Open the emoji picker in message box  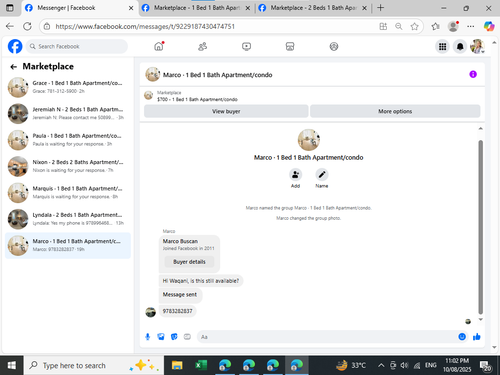pos(462,337)
